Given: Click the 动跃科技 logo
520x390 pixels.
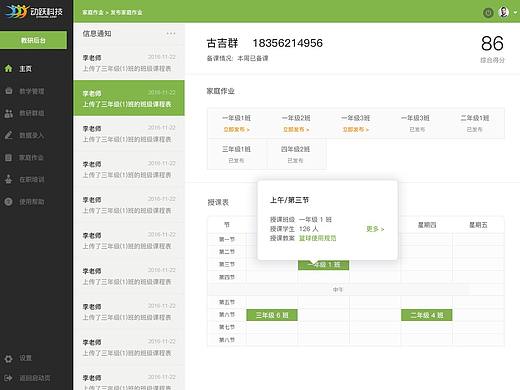Looking at the screenshot, I should [x=34, y=12].
